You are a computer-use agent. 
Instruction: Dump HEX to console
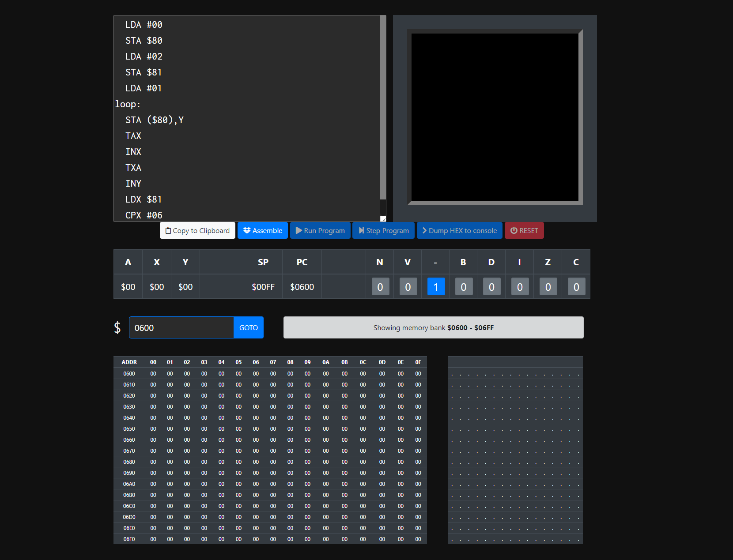pos(459,230)
